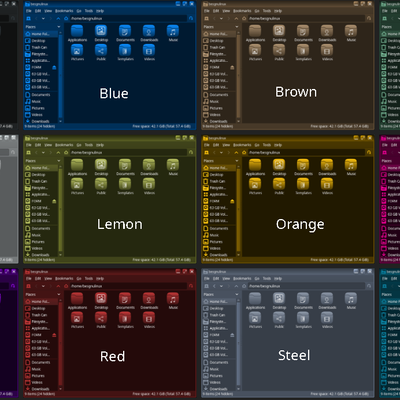This screenshot has height=400, width=400.
Task: Open the history dropdown arrow in the Red toolbar
Action: [43, 286]
